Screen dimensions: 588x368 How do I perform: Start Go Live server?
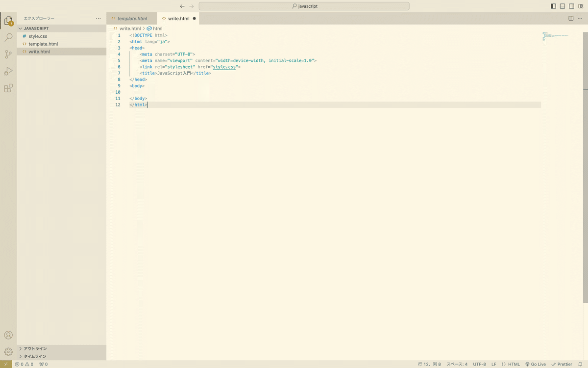coord(536,364)
